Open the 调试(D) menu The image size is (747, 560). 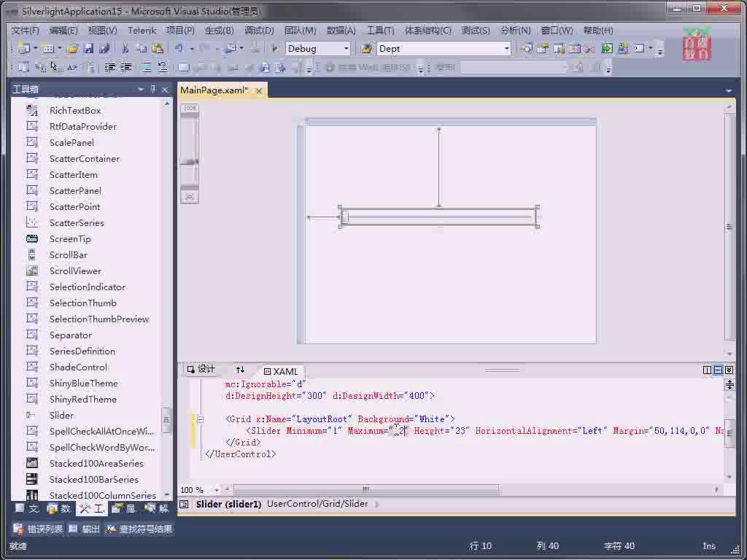point(259,31)
